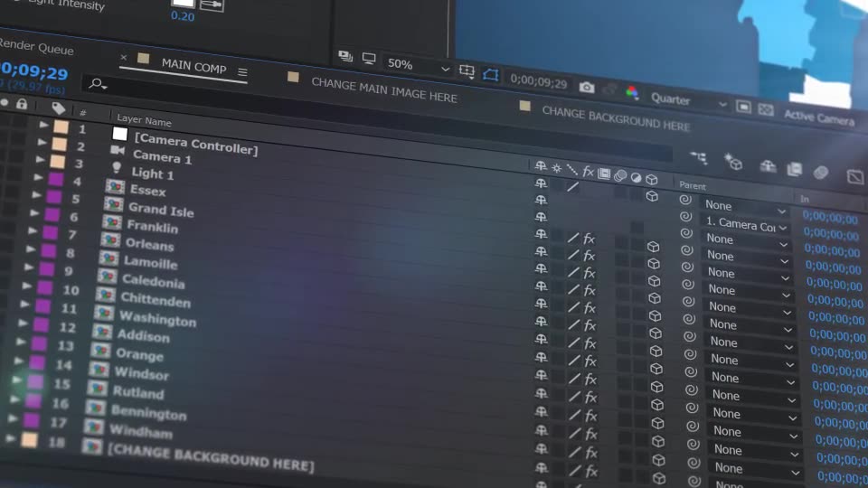Image resolution: width=868 pixels, height=488 pixels.
Task: Click the primary viewer monitor icon
Action: (x=369, y=59)
